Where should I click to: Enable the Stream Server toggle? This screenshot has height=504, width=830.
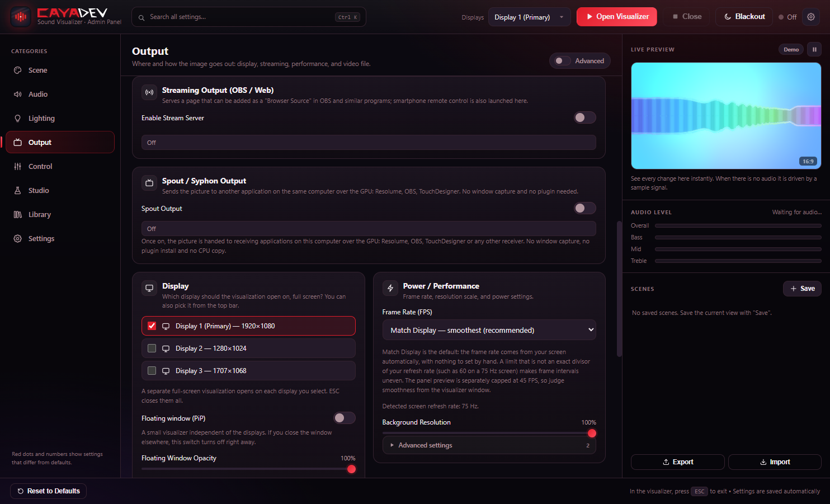pyautogui.click(x=585, y=117)
